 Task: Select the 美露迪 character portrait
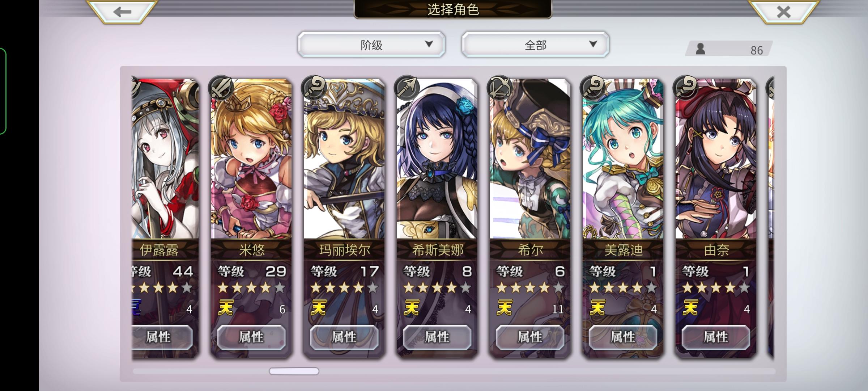coord(623,159)
